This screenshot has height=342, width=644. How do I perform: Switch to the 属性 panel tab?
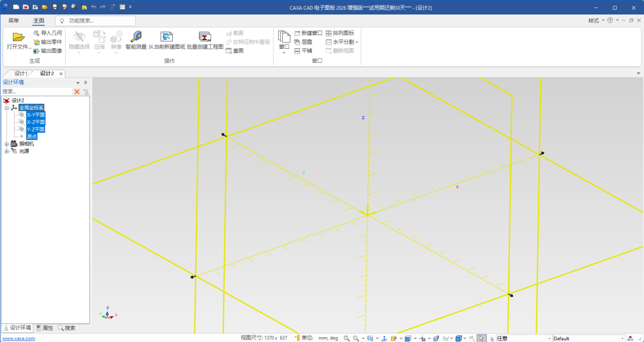click(45, 328)
